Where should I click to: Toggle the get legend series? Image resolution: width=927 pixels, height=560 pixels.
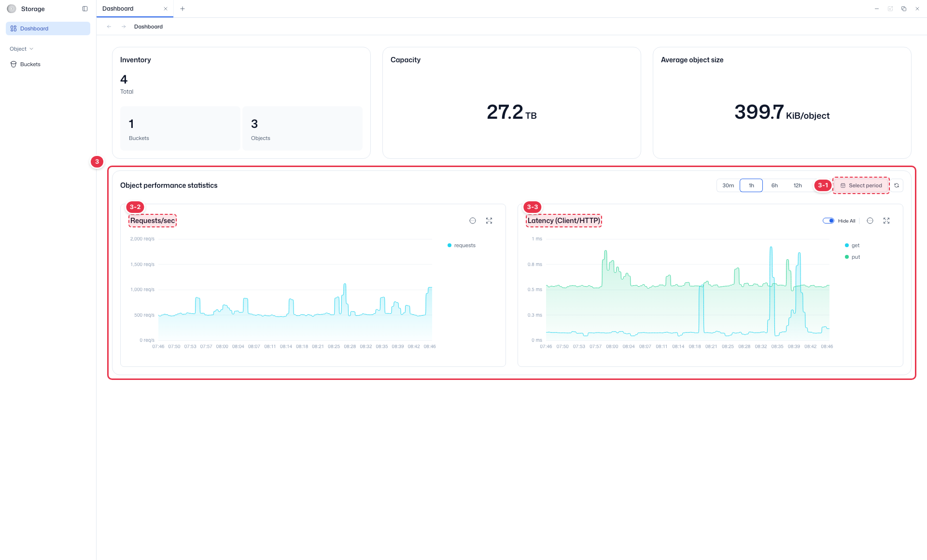(852, 245)
